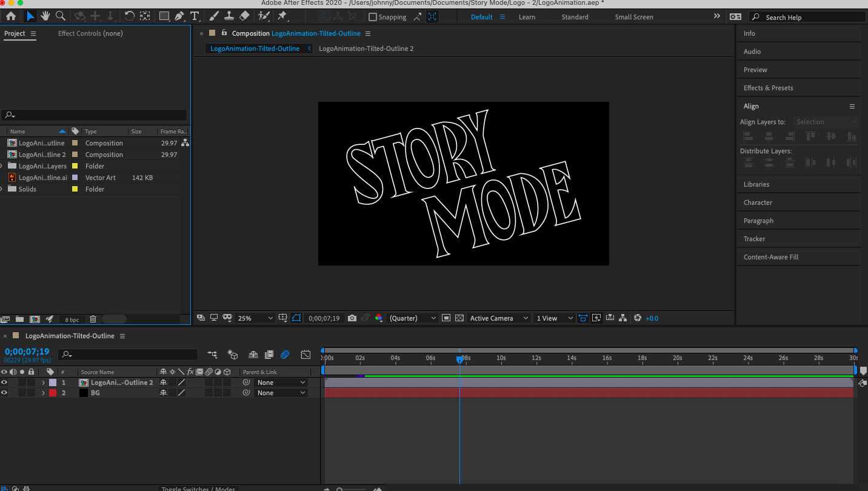Select the Roto Brush tool
The height and width of the screenshot is (491, 868).
[x=263, y=16]
